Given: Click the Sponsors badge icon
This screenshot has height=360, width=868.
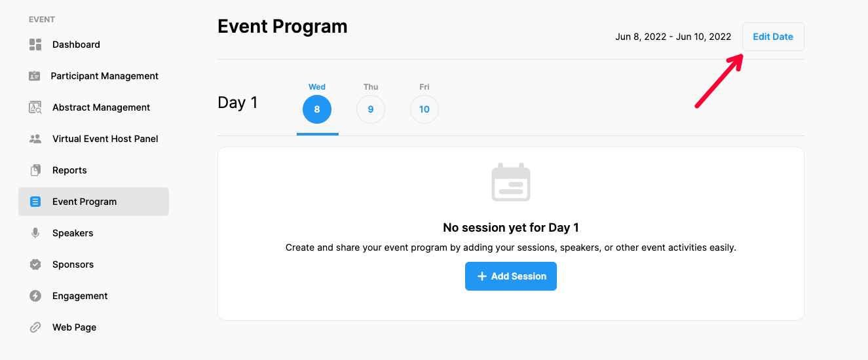Looking at the screenshot, I should [35, 264].
